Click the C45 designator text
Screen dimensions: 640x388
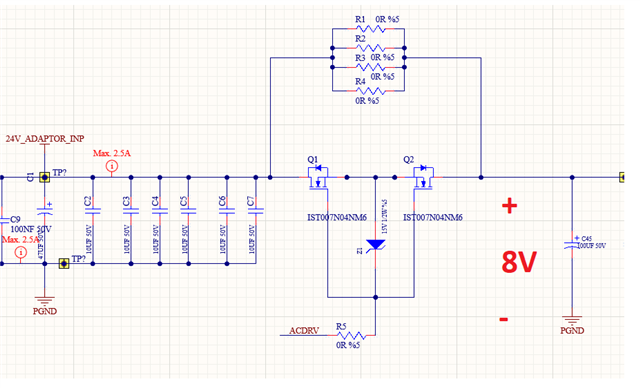point(587,238)
